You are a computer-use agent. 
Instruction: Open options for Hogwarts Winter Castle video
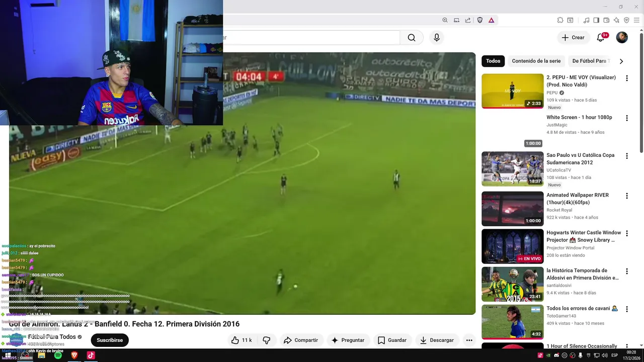tap(627, 233)
